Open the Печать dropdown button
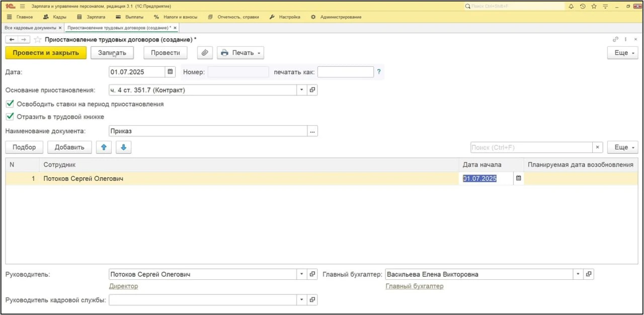644x315 pixels. pos(240,53)
